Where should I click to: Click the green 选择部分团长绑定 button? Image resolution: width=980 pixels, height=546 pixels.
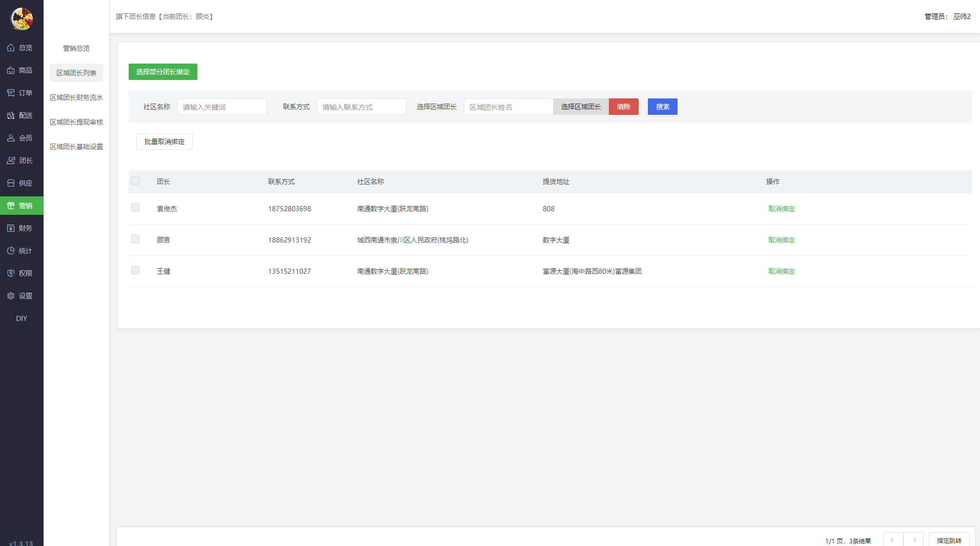(163, 72)
